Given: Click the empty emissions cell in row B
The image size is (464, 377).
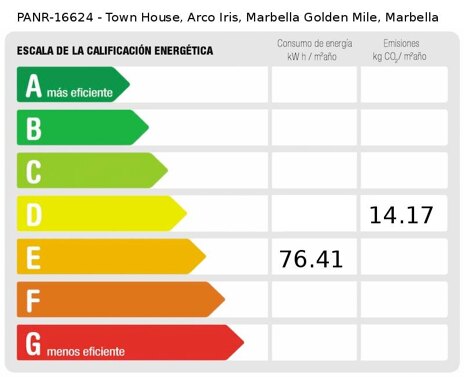Looking at the screenshot, I should [404, 127].
